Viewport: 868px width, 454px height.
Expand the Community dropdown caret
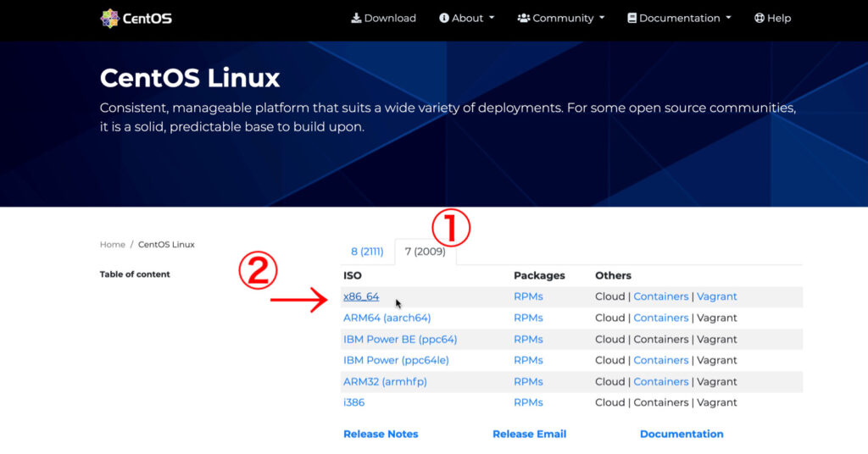602,19
